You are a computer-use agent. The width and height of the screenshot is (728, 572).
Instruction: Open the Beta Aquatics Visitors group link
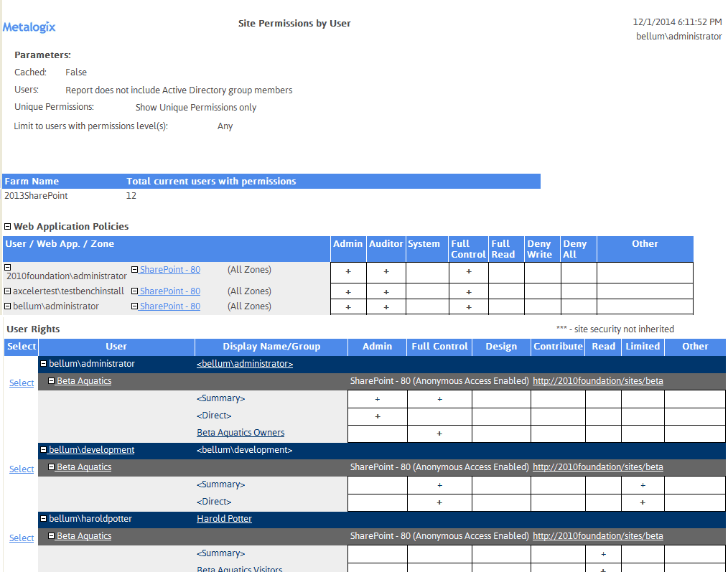(241, 569)
